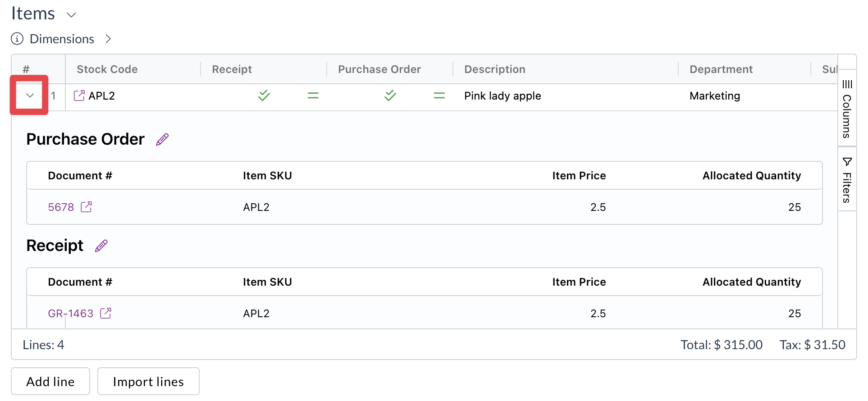
Task: Open the Filters side panel tab
Action: coord(847,179)
